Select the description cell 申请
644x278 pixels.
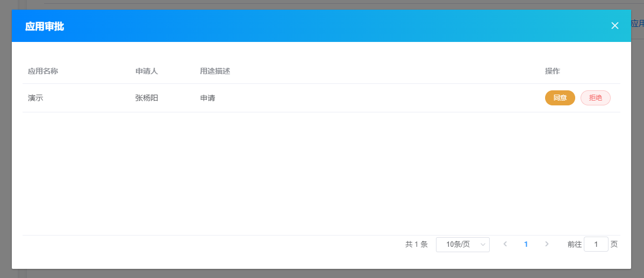(x=207, y=98)
